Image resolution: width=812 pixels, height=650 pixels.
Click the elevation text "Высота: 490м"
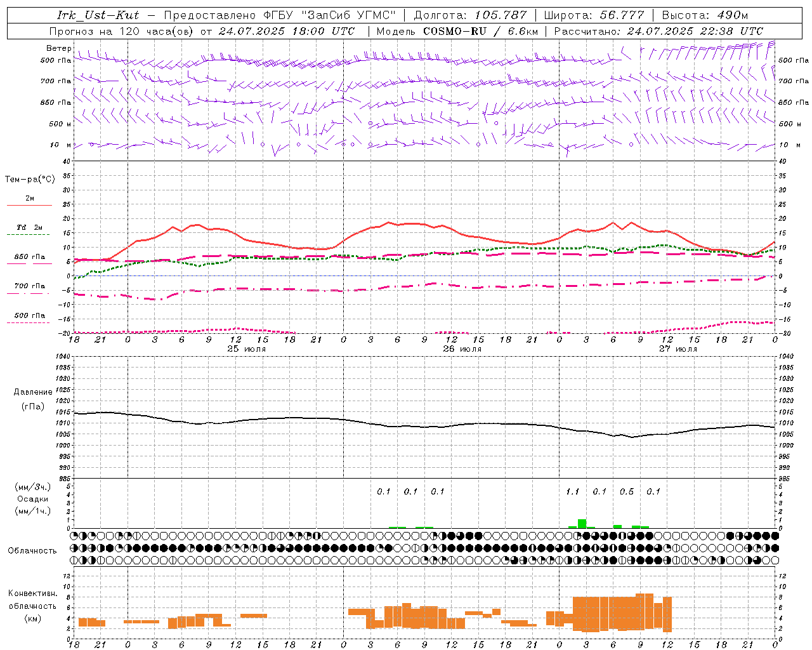click(x=705, y=15)
